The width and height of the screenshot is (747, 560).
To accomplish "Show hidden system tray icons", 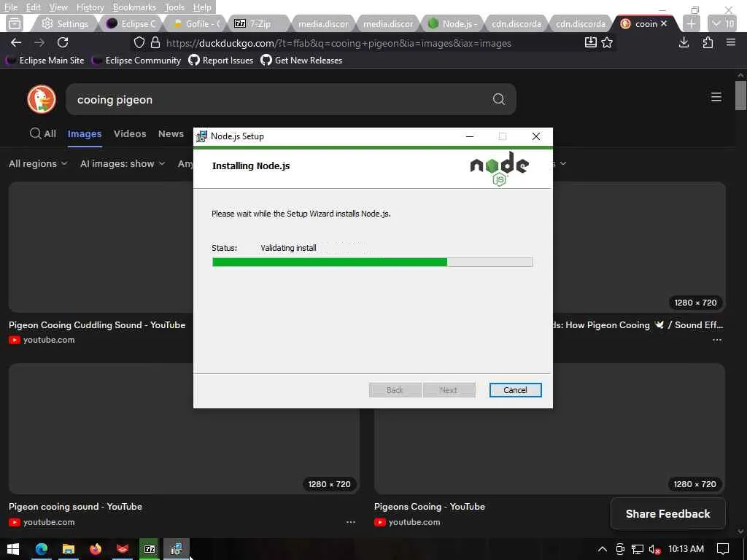I will pyautogui.click(x=602, y=549).
